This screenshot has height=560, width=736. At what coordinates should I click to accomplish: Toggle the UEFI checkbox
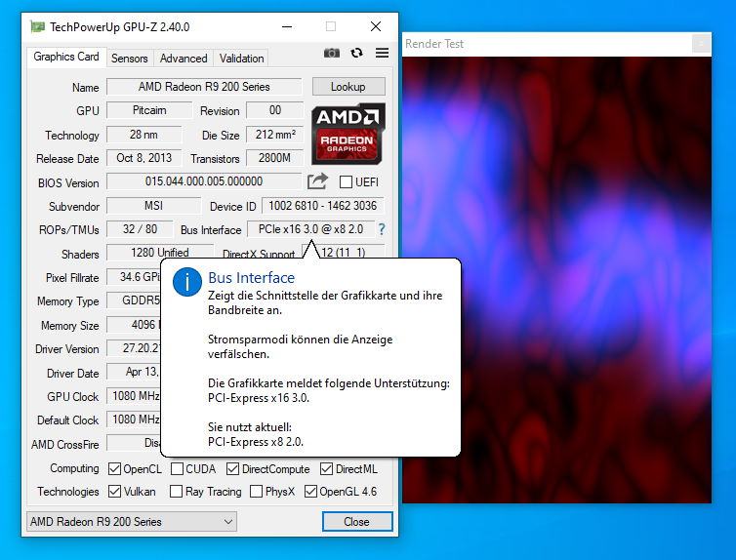(x=346, y=182)
